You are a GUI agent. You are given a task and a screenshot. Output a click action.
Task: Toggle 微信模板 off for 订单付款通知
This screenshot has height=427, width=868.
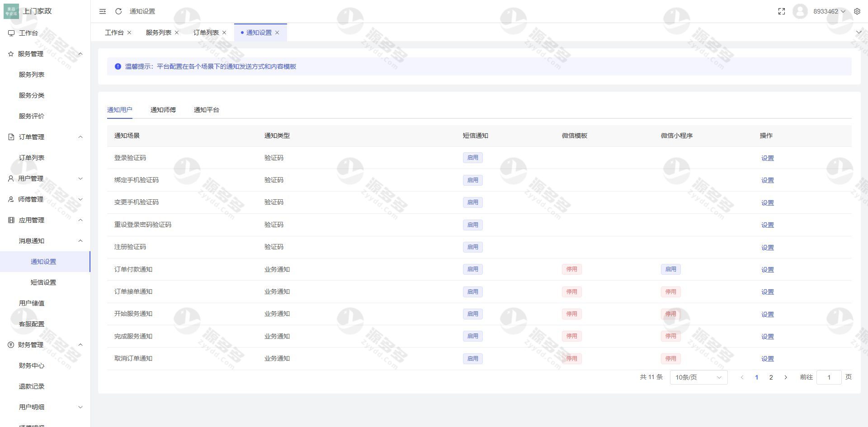571,269
